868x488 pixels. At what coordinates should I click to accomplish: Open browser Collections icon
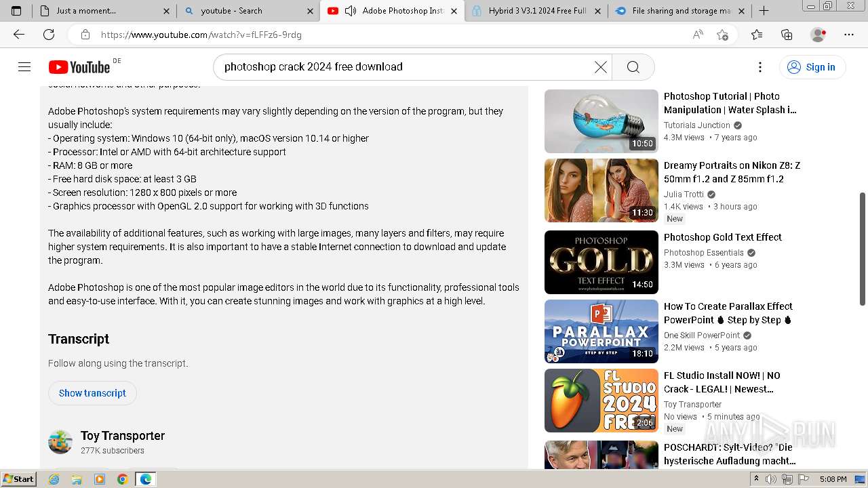coord(787,35)
